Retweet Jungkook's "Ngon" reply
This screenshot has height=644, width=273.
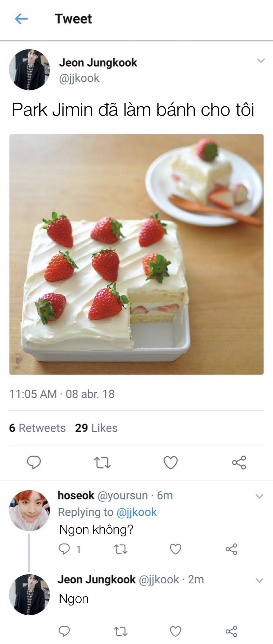(121, 632)
